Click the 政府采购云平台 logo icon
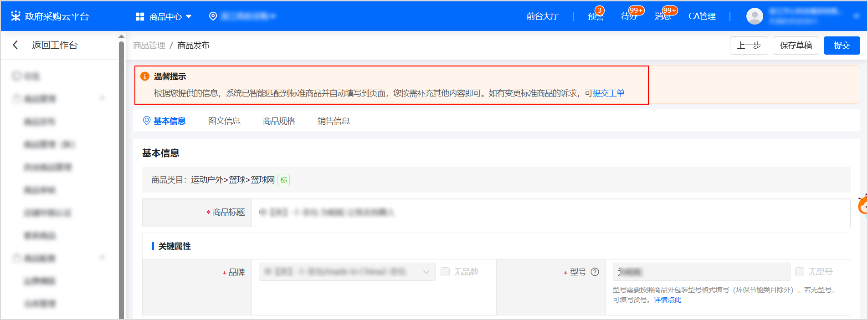The width and height of the screenshot is (868, 320). click(16, 16)
